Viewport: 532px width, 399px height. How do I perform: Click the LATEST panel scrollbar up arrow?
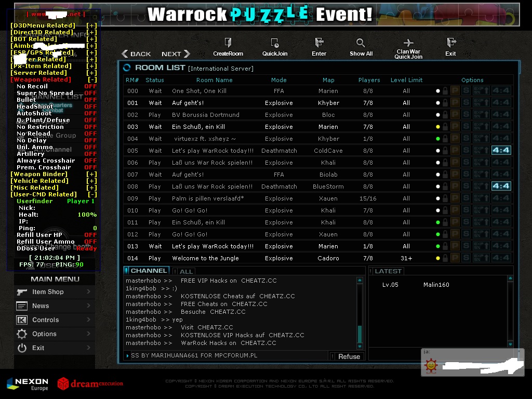tap(510, 278)
